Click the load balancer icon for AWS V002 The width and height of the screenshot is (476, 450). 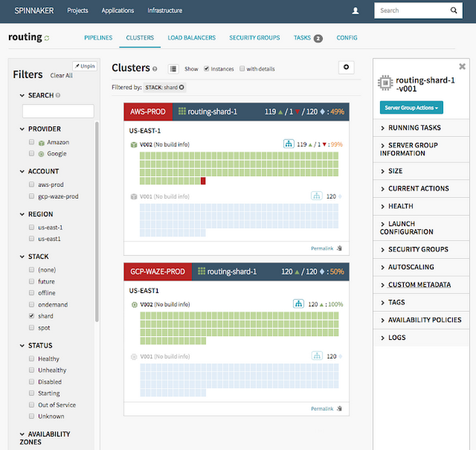click(x=289, y=143)
